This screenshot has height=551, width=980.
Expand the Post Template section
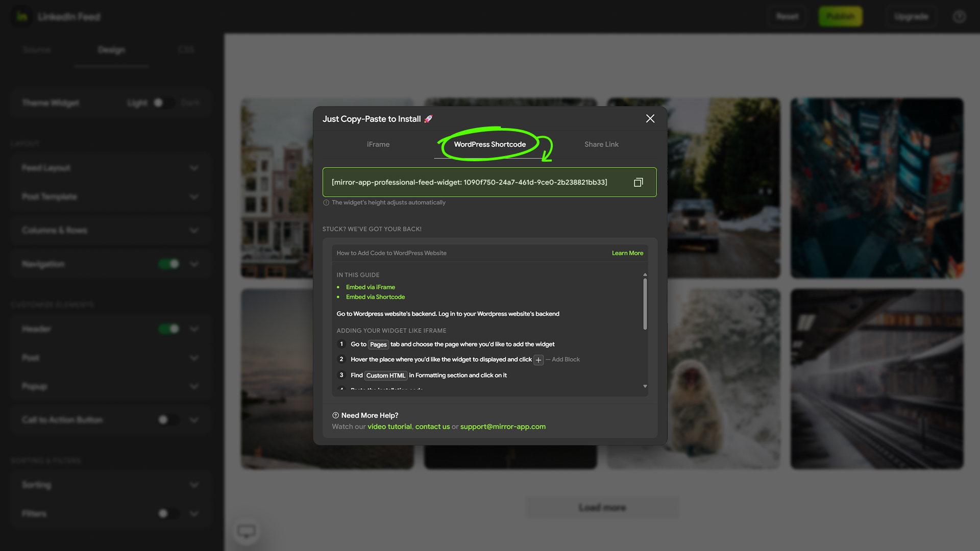tap(194, 196)
